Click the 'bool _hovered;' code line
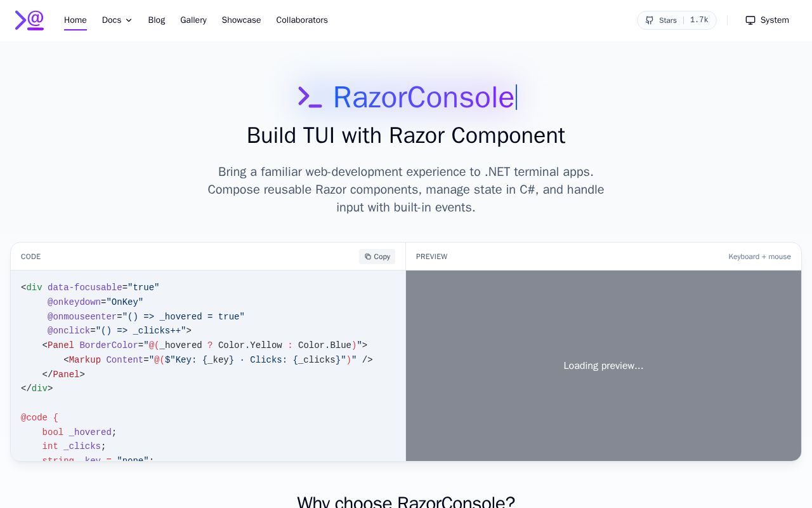The width and height of the screenshot is (812, 508). 79,432
